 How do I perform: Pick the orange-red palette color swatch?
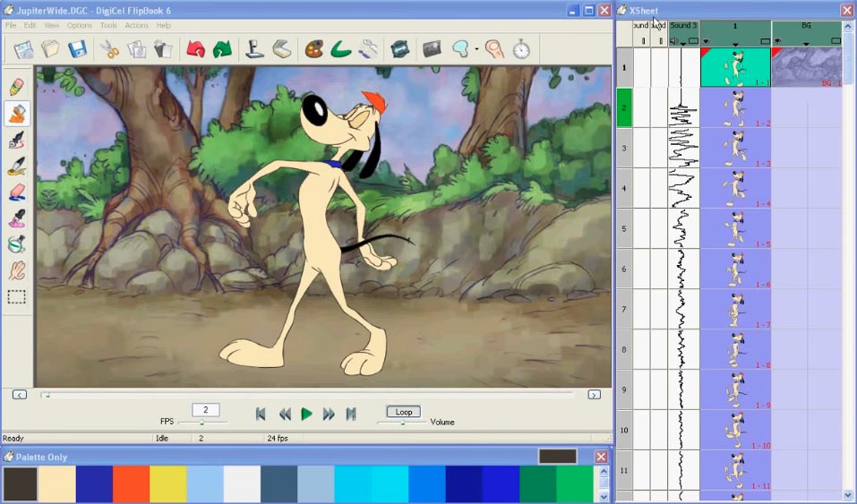(131, 483)
